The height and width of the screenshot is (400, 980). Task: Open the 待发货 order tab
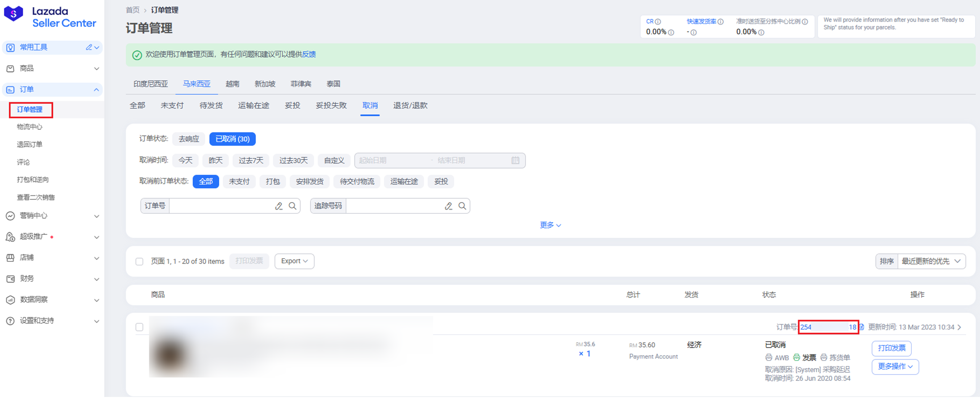coord(210,106)
